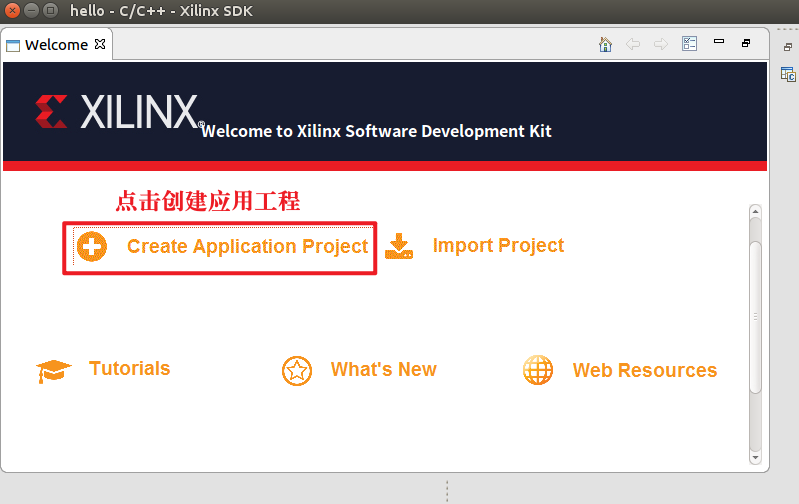The width and height of the screenshot is (799, 504).
Task: Minimize the Welcome view panel
Action: pos(718,43)
